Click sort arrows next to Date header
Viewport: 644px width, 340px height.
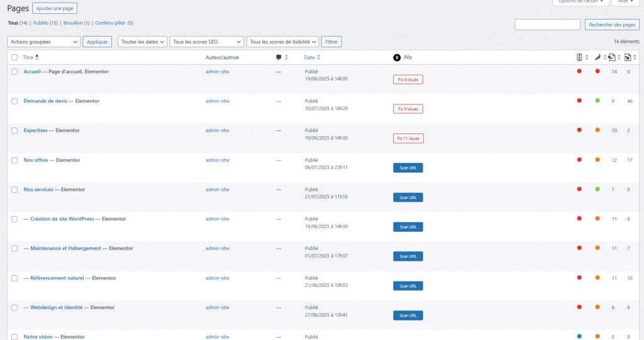[x=319, y=57]
